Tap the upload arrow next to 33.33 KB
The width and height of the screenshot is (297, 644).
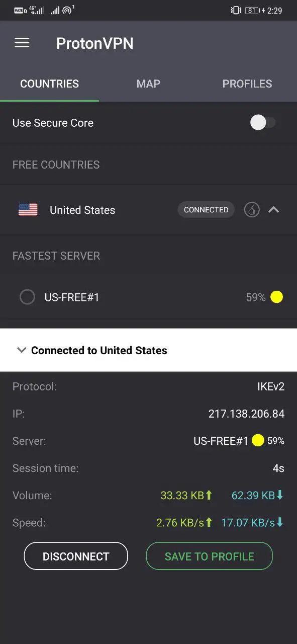(x=209, y=496)
